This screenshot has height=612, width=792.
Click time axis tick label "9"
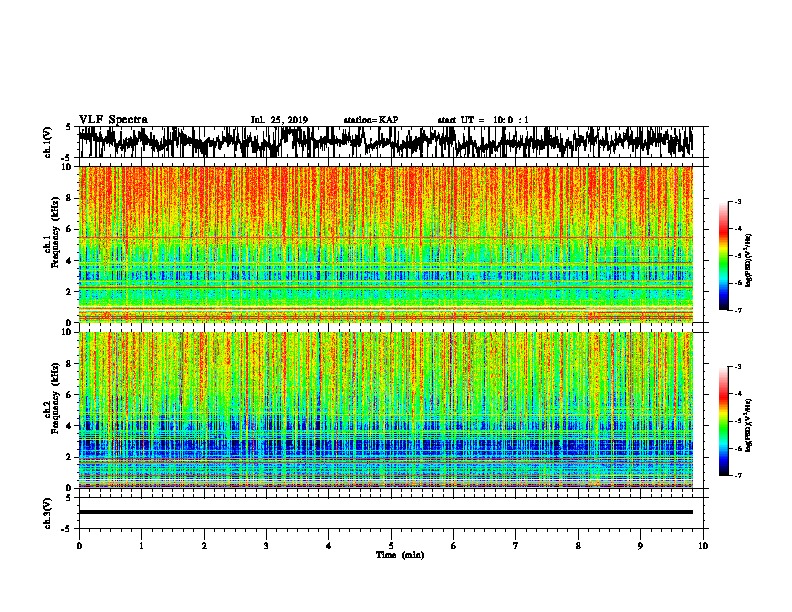640,546
